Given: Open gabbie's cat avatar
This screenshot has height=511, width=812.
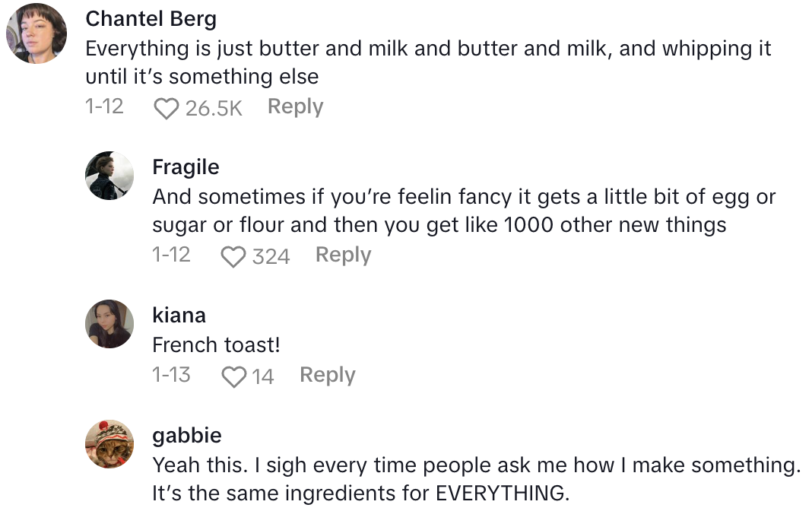Looking at the screenshot, I should (109, 443).
